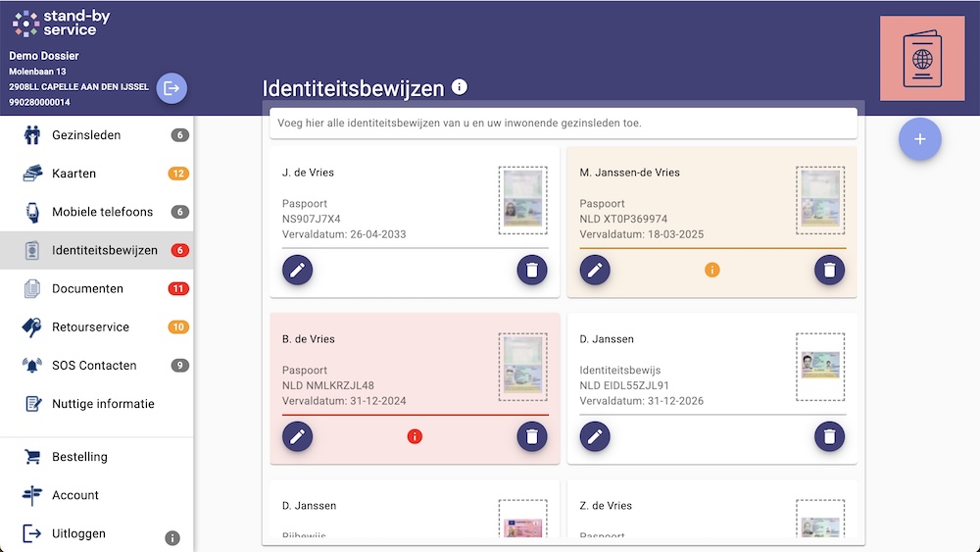The width and height of the screenshot is (980, 552).
Task: Click info icon beside Uitloggen
Action: (x=172, y=537)
